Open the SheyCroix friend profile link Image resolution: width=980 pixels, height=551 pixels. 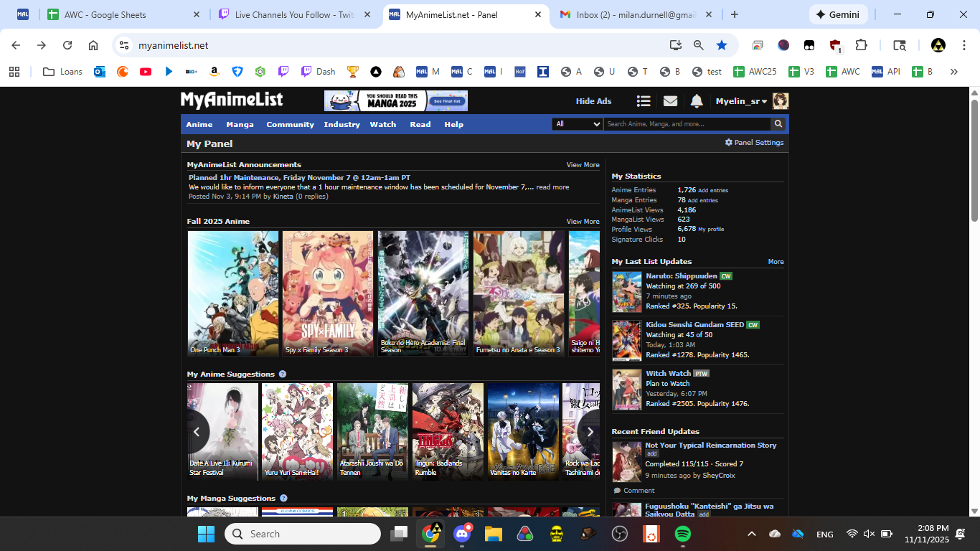tap(719, 475)
